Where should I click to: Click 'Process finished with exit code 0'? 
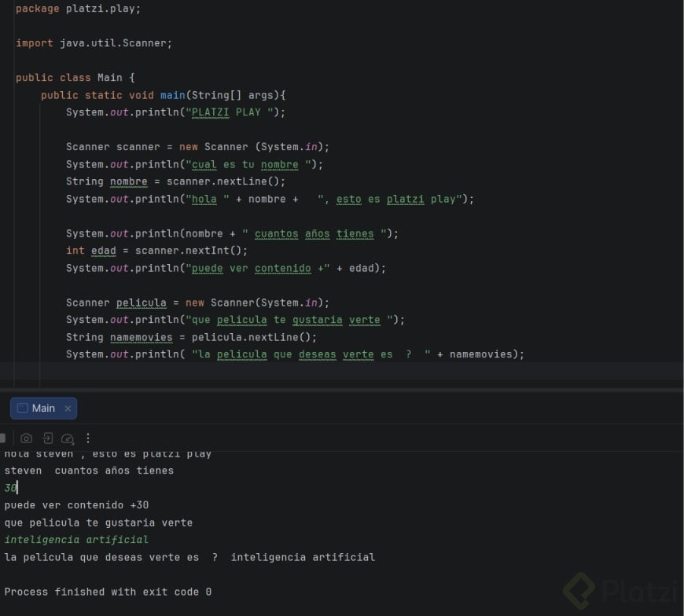(108, 592)
